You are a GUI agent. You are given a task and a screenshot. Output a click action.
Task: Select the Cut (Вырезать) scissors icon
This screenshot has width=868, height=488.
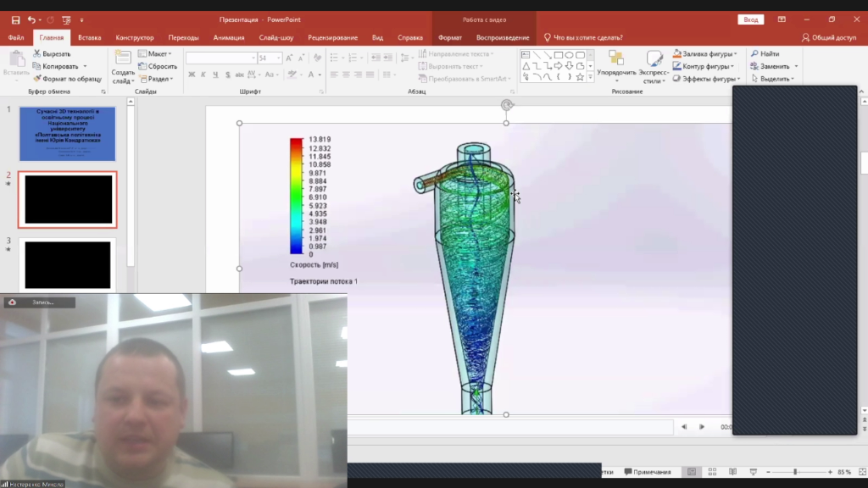37,53
